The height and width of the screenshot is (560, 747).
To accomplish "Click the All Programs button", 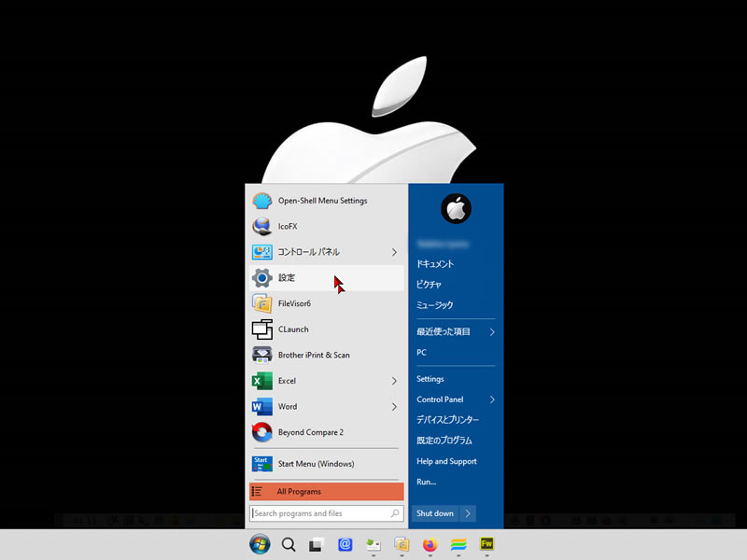I will pos(326,492).
